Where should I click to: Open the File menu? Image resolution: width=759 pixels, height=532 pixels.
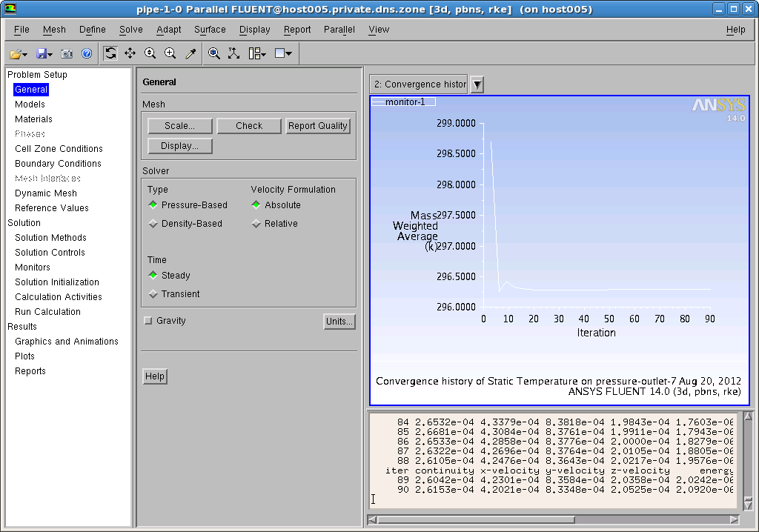point(21,30)
